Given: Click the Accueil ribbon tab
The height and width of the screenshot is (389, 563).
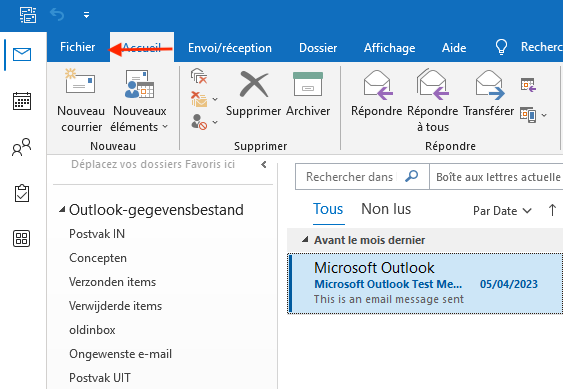Looking at the screenshot, I should (x=142, y=47).
